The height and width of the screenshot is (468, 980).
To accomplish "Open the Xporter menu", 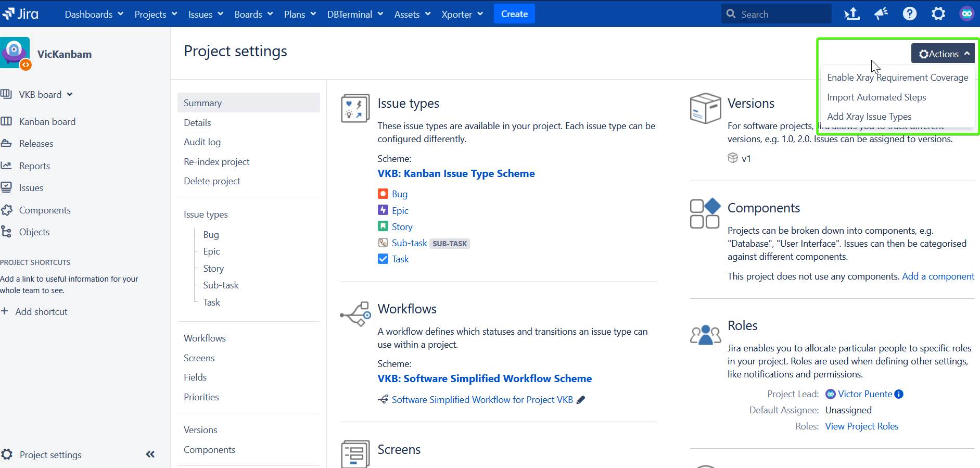I will pos(462,14).
